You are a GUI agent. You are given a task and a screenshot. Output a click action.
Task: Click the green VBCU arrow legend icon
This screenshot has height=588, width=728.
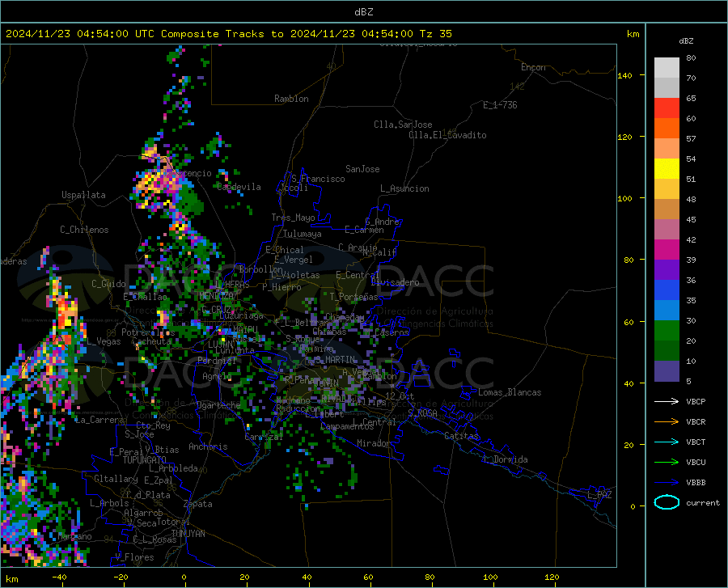(667, 463)
